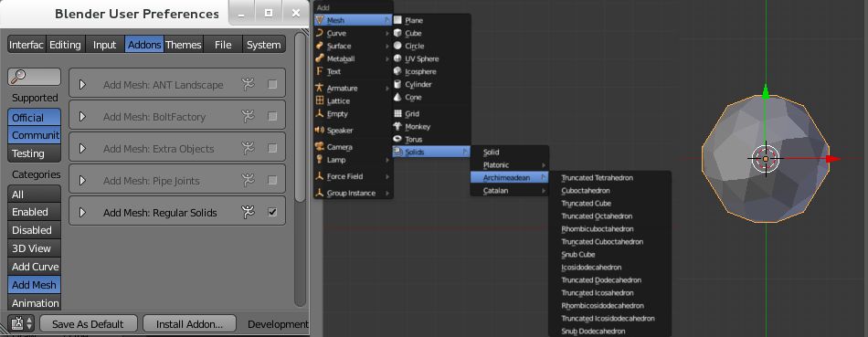Click the Install Addon button
868x337 pixels.
pyautogui.click(x=189, y=323)
